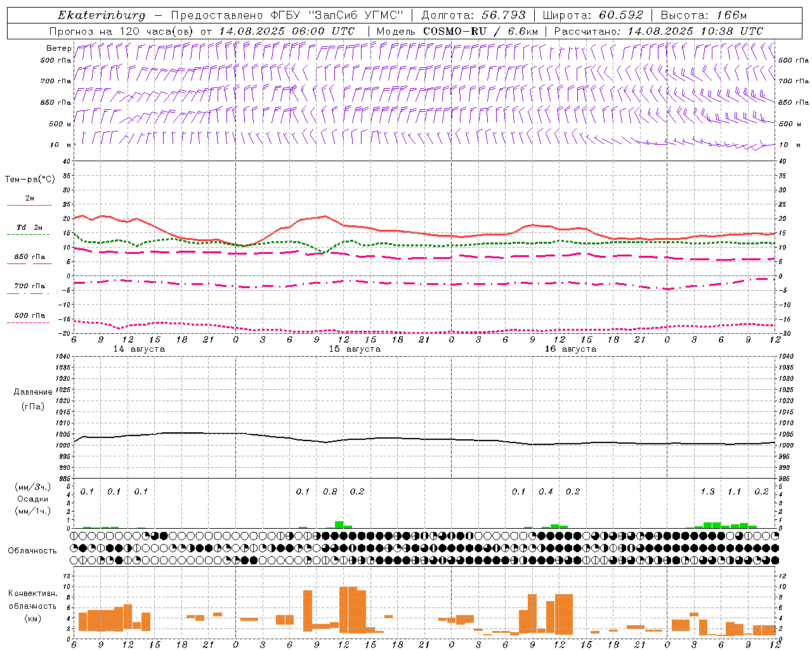Click the "Рассчитано: 14.08.2025 10:38 UTC" text
Image resolution: width=812 pixels, height=650 pixels.
658,31
